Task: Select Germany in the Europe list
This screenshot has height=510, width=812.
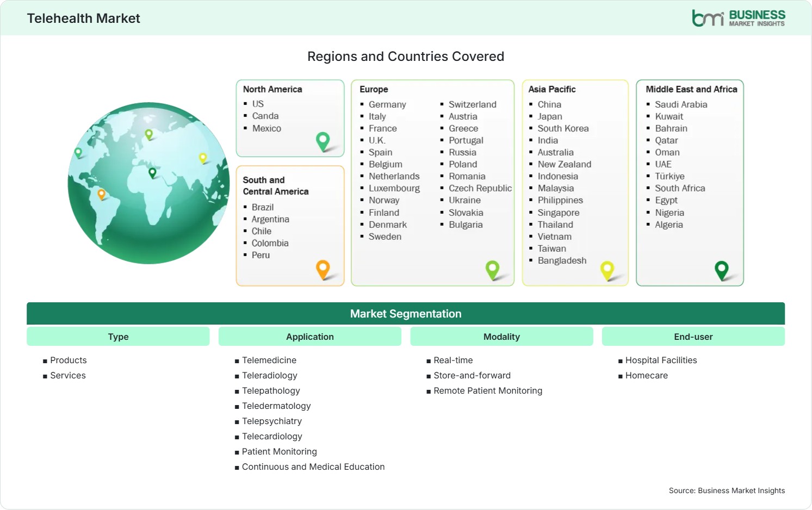Action: click(x=387, y=104)
